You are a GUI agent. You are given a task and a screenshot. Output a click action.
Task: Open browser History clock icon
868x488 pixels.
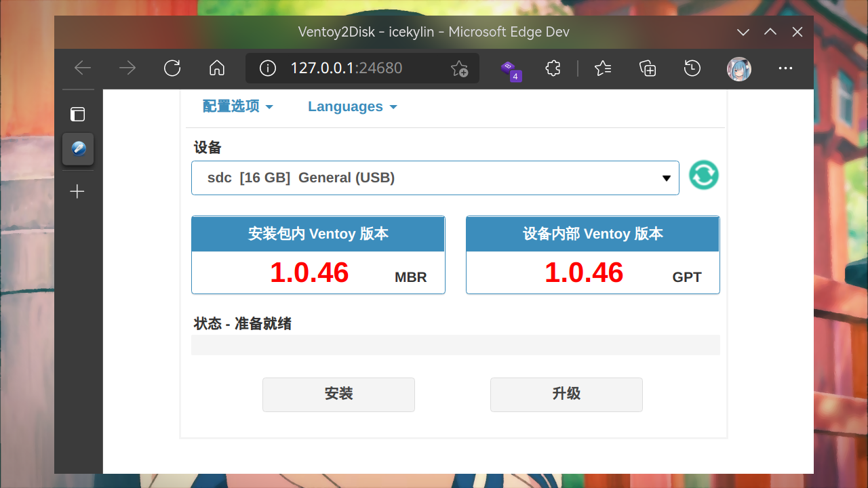[692, 68]
